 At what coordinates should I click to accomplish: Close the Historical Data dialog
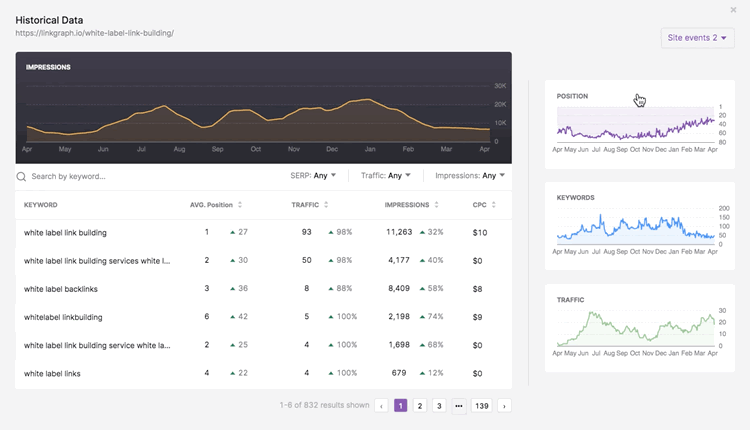coord(734,10)
